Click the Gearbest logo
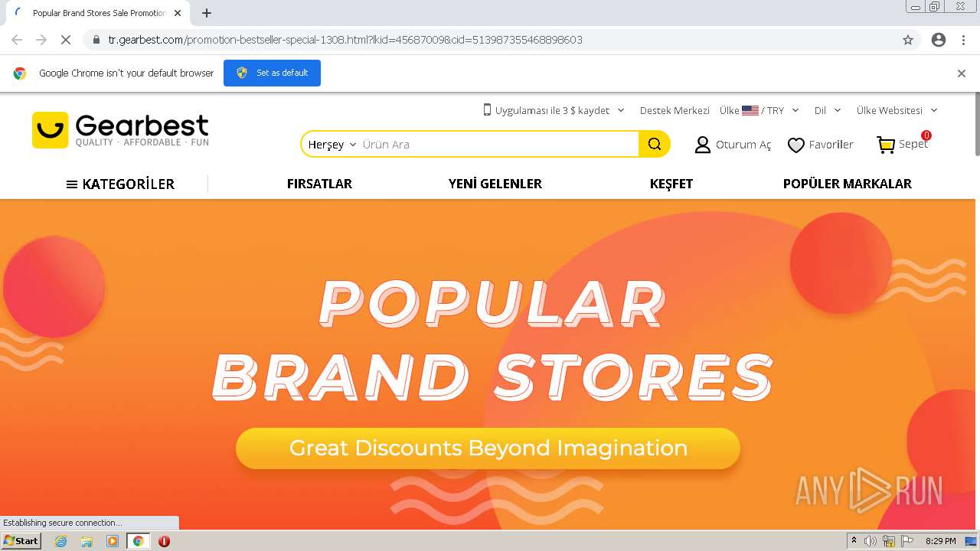Image resolution: width=980 pixels, height=551 pixels. click(x=120, y=130)
